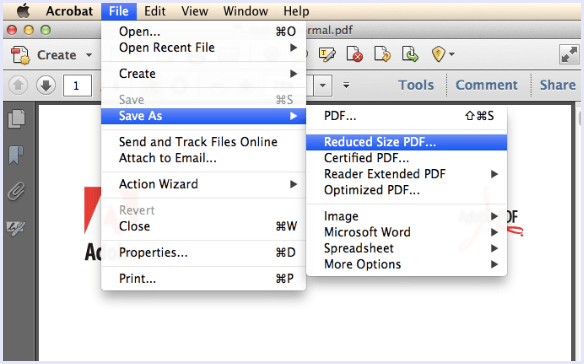Expand the Action Wizard submenu
Viewport: 584px width, 364px height.
coord(203,184)
